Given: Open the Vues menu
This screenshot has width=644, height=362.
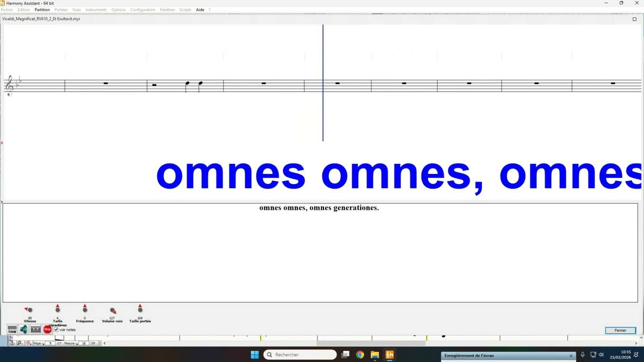Looking at the screenshot, I should 76,10.
